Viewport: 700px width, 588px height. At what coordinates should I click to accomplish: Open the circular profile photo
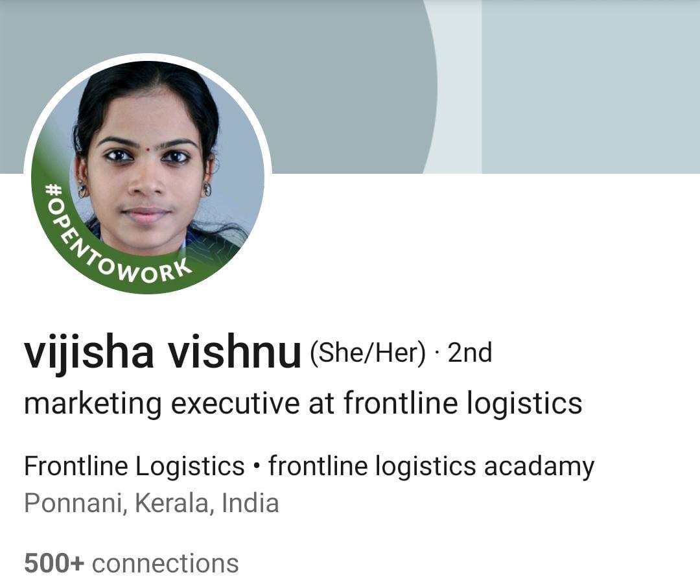coord(147,177)
